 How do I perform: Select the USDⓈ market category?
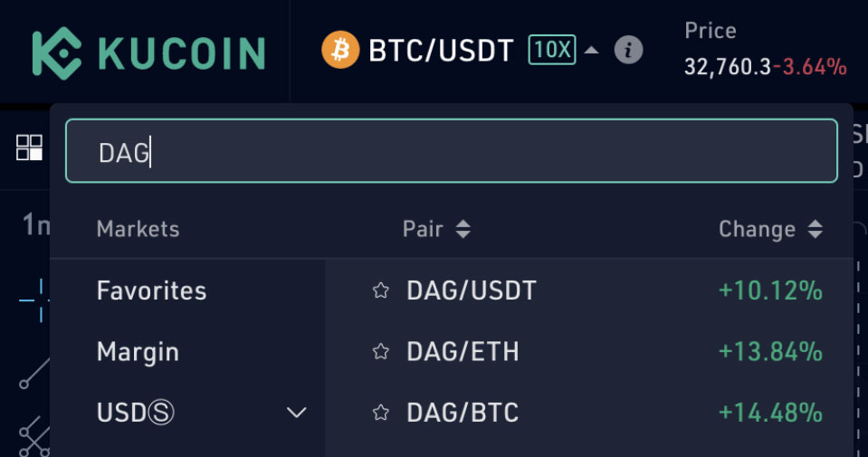(136, 413)
